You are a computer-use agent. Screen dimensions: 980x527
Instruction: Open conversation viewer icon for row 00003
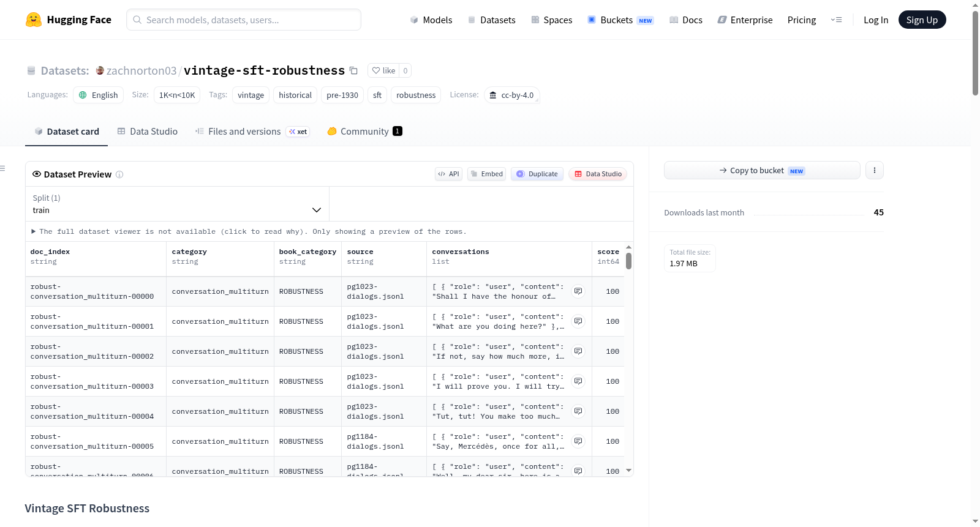click(x=578, y=381)
